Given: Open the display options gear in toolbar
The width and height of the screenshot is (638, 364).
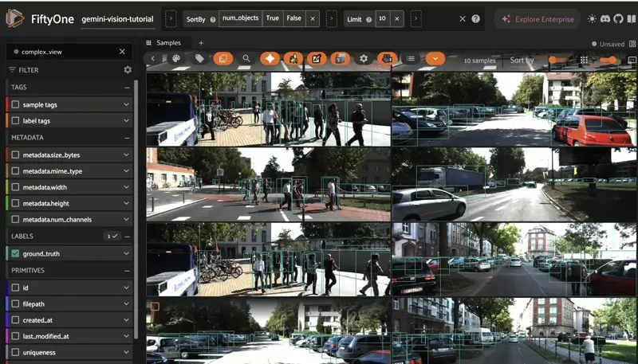Looking at the screenshot, I should [364, 59].
